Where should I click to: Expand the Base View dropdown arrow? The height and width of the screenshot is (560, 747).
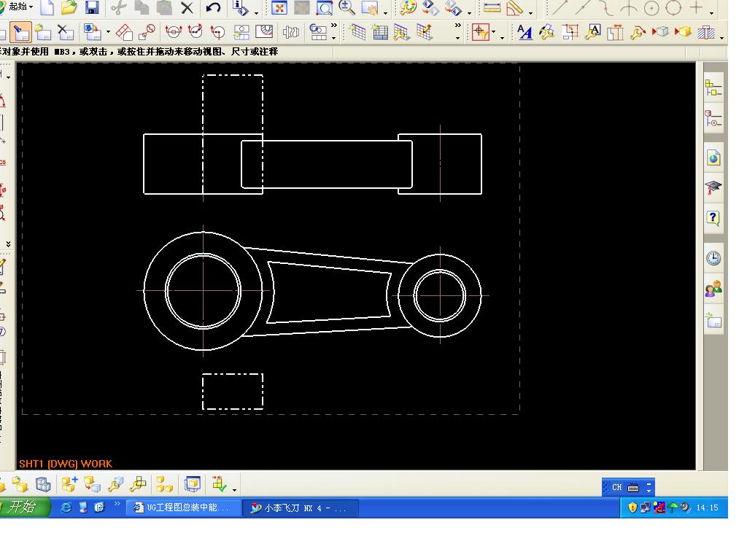point(108,32)
